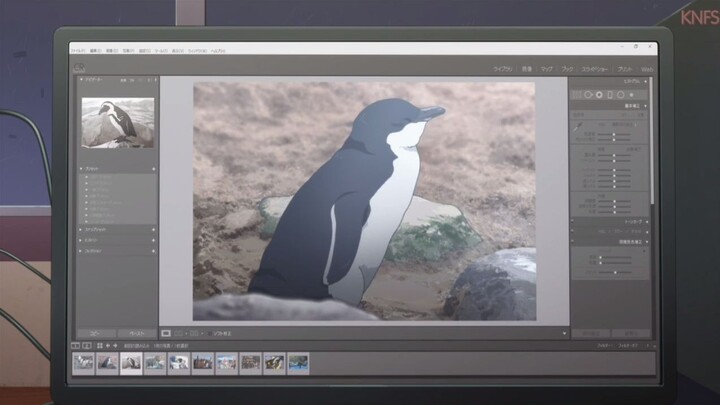
Task: Open the File menu
Action: coord(77,50)
